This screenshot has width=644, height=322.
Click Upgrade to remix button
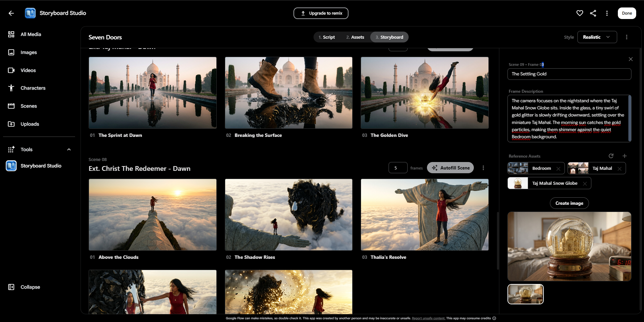coord(321,13)
